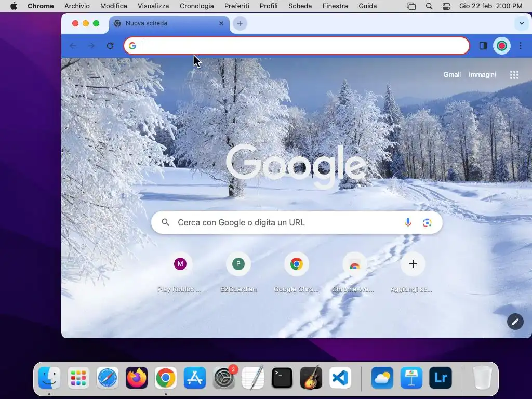Open the Modifica menu
This screenshot has height=399, width=532.
[x=114, y=6]
